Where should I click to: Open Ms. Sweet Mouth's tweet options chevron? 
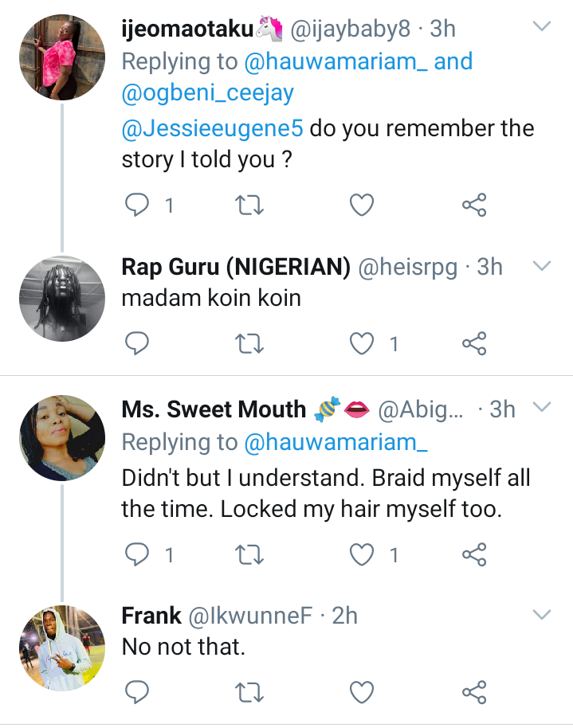(x=542, y=408)
